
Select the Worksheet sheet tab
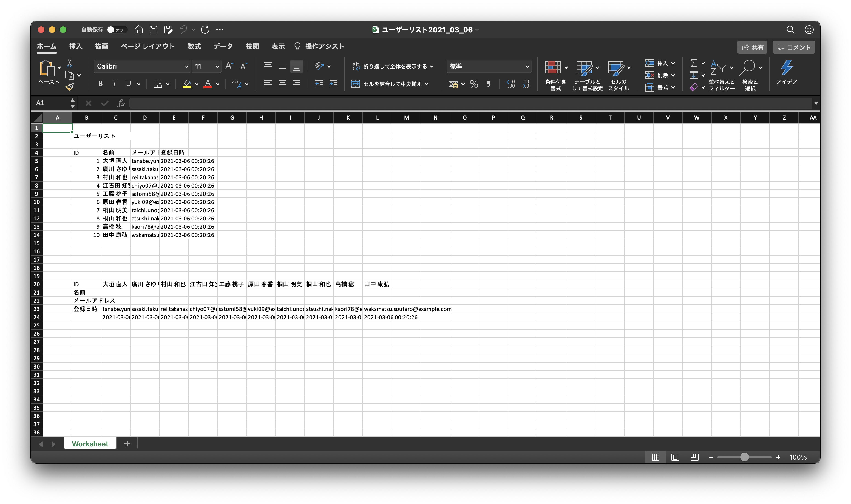tap(90, 444)
